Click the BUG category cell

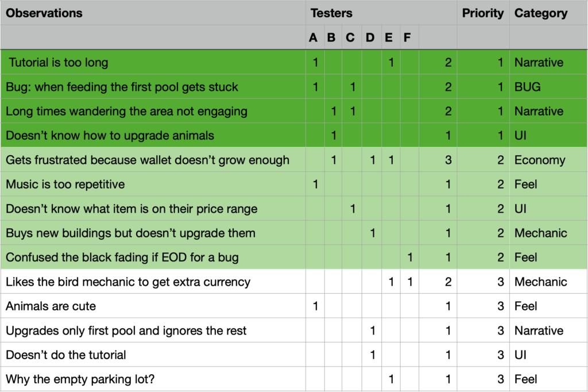click(548, 86)
